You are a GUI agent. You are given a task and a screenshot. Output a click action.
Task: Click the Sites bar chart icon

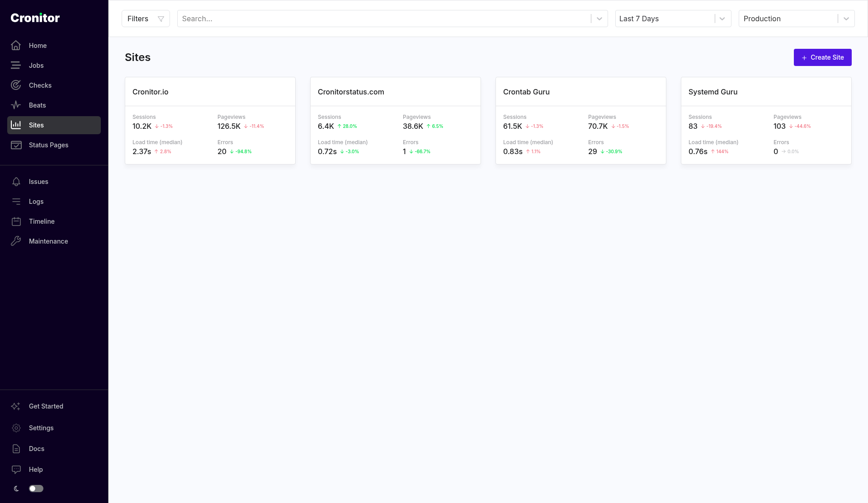click(x=16, y=125)
